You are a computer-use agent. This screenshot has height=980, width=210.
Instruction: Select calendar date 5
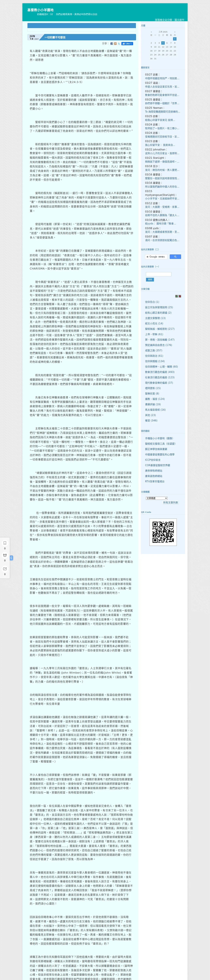click(x=163, y=43)
